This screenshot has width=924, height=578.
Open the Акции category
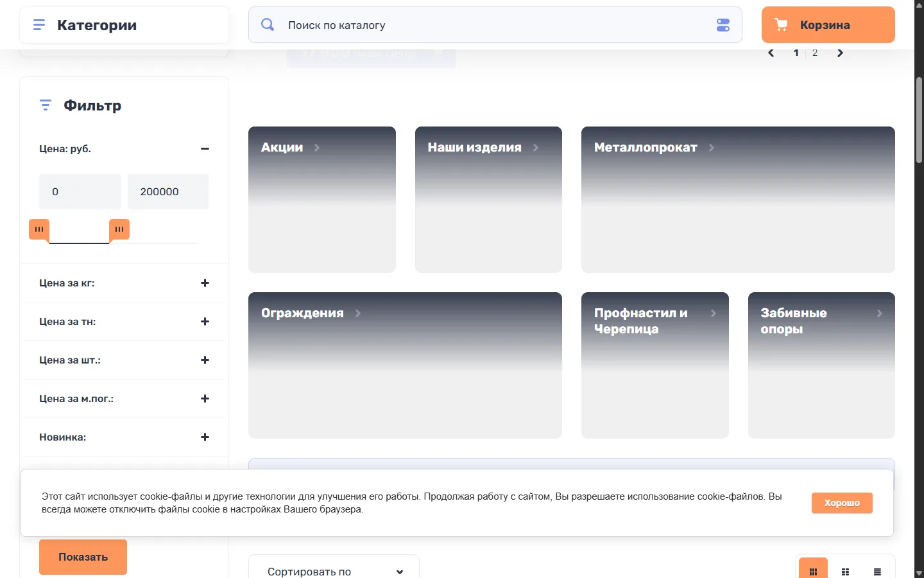coord(322,200)
